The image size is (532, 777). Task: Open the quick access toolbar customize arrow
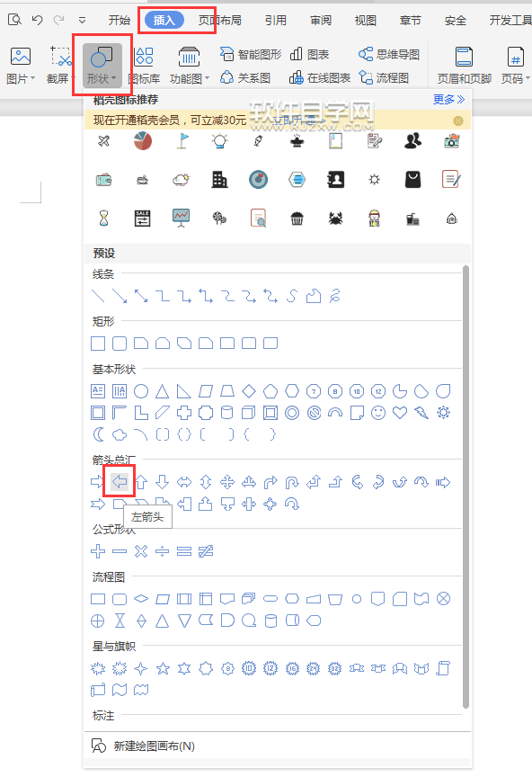[83, 21]
